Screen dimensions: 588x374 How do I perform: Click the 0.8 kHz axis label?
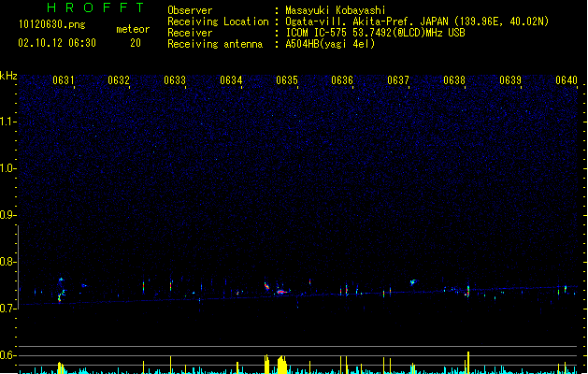[7, 262]
